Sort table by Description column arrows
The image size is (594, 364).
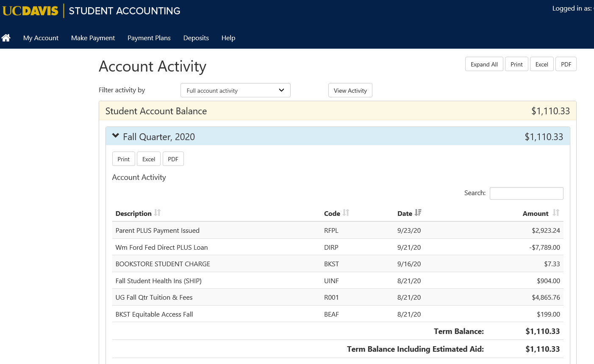pos(158,213)
